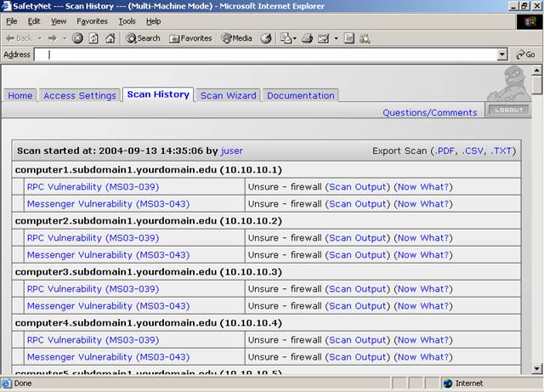Click the Print toolbar icon
The height and width of the screenshot is (392, 544).
pos(307,38)
